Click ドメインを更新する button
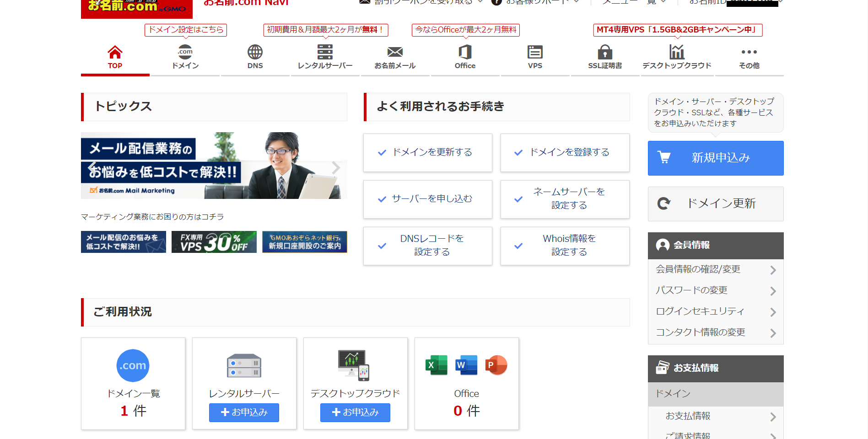868x439 pixels. click(x=428, y=153)
